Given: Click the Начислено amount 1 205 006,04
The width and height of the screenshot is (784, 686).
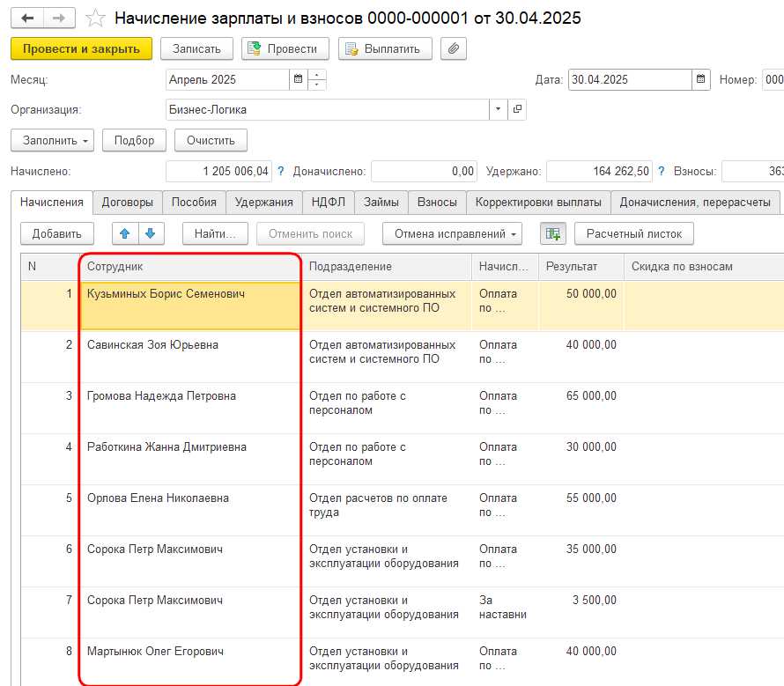Looking at the screenshot, I should (x=219, y=172).
